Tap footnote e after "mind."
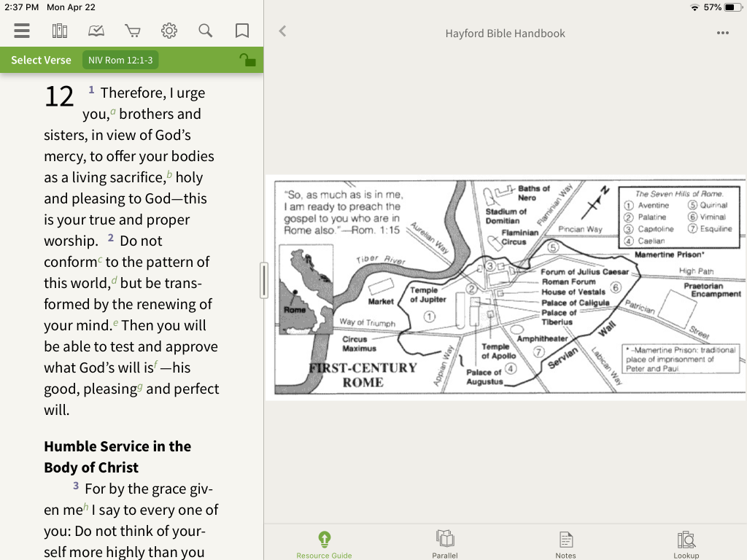Viewport: 747px width, 560px height. pos(116,323)
